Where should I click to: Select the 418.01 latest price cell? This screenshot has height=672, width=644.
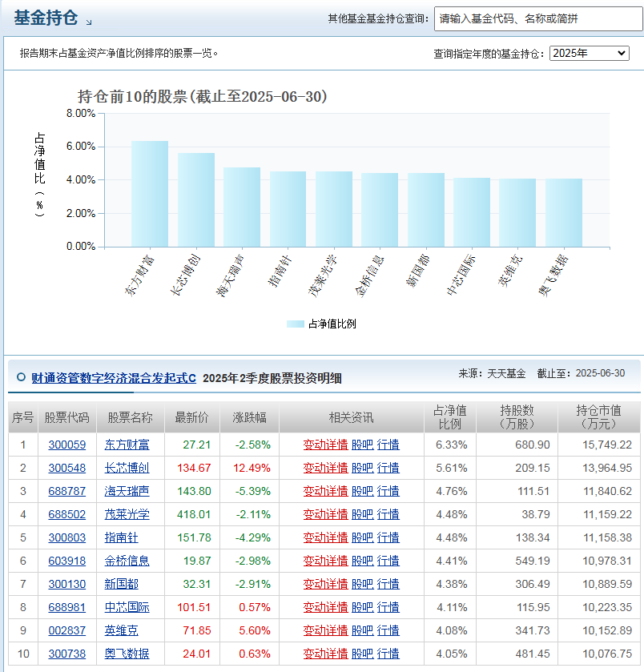194,514
